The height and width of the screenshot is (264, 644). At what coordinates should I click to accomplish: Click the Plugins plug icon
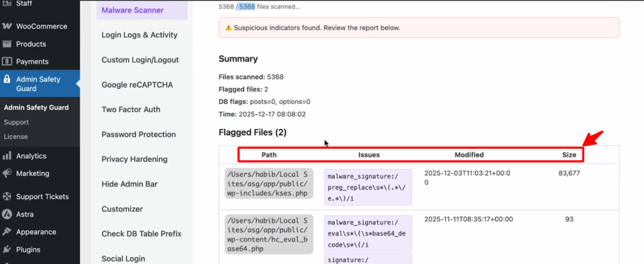[x=7, y=250]
